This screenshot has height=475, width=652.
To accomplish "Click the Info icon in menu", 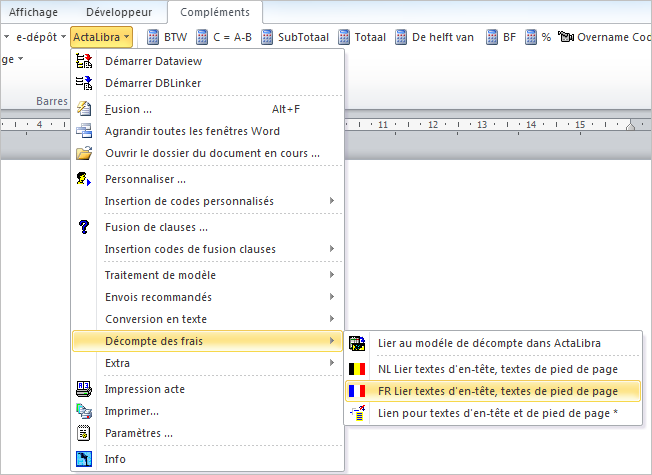I will (84, 459).
